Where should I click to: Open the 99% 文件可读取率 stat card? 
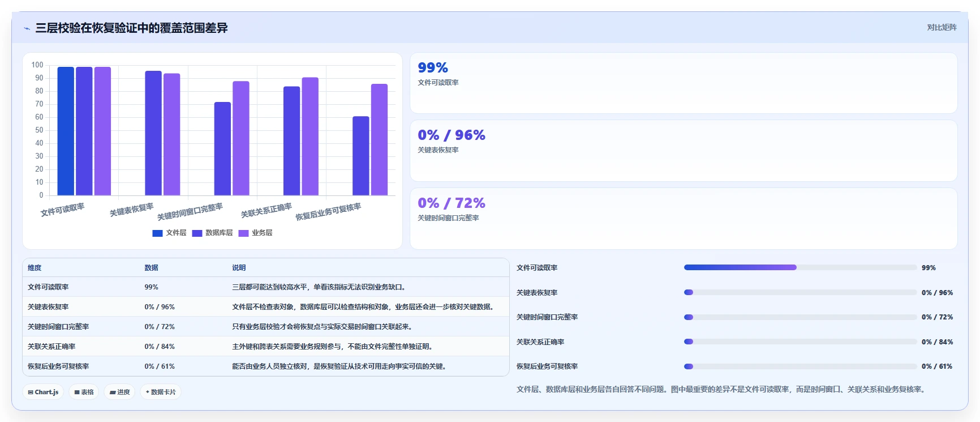pyautogui.click(x=684, y=83)
